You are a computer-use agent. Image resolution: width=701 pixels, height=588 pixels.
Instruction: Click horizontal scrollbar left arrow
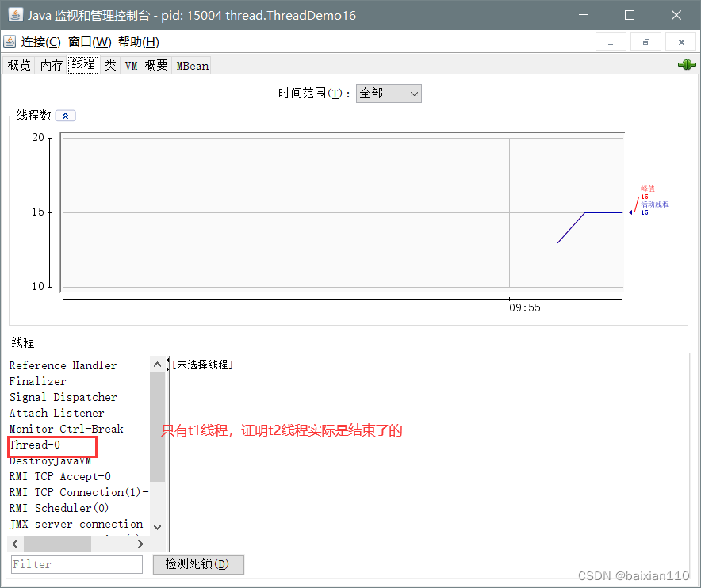tap(15, 544)
